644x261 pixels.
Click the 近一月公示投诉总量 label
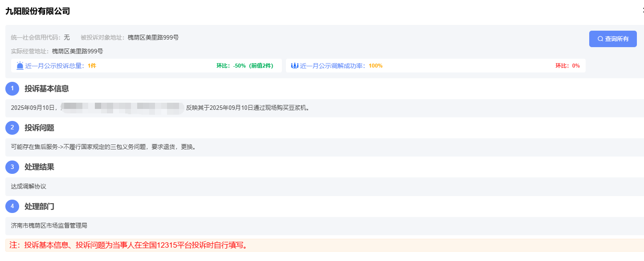click(x=55, y=66)
